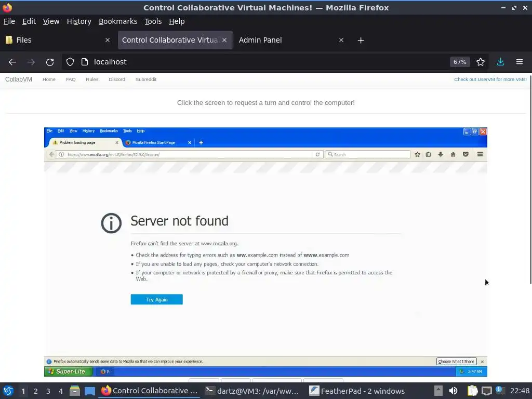The image size is (532, 399).
Task: Click the Pocket icon in VM Firefox toolbar
Action: [x=465, y=154]
